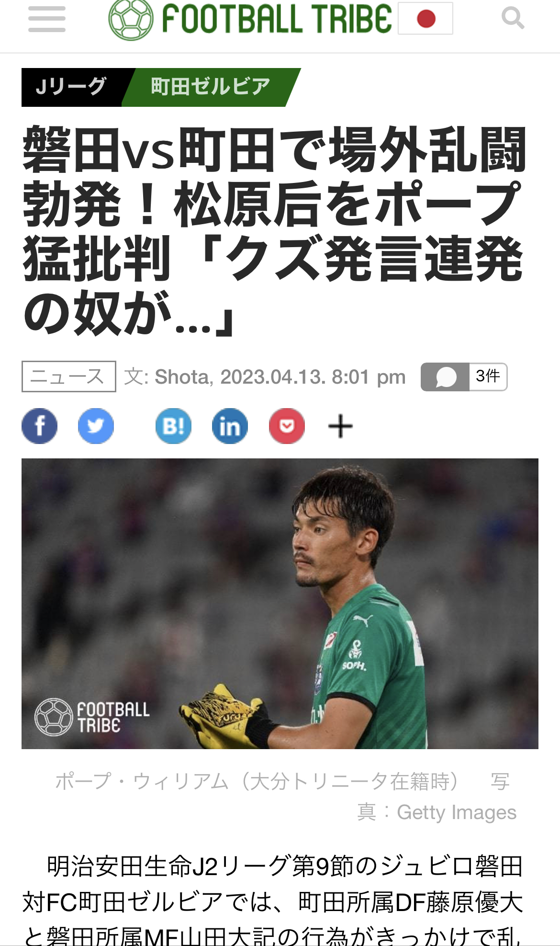Select the 町田ゼルビア category tab
This screenshot has width=560, height=946.
(211, 87)
